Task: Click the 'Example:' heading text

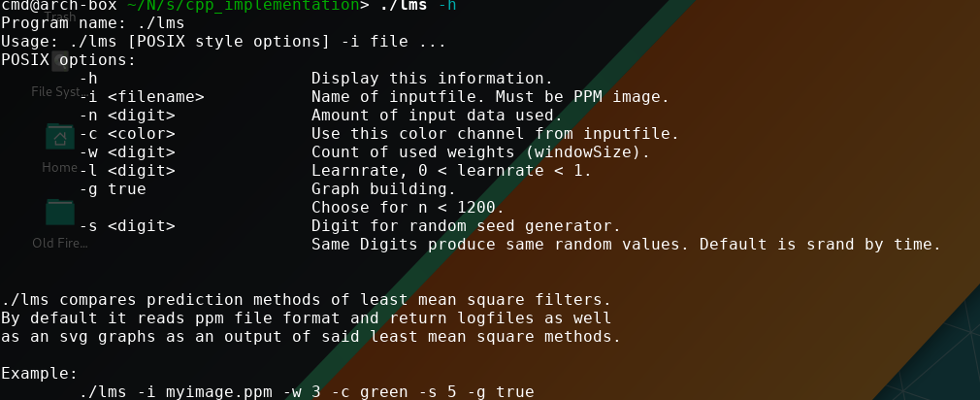Action: point(40,374)
